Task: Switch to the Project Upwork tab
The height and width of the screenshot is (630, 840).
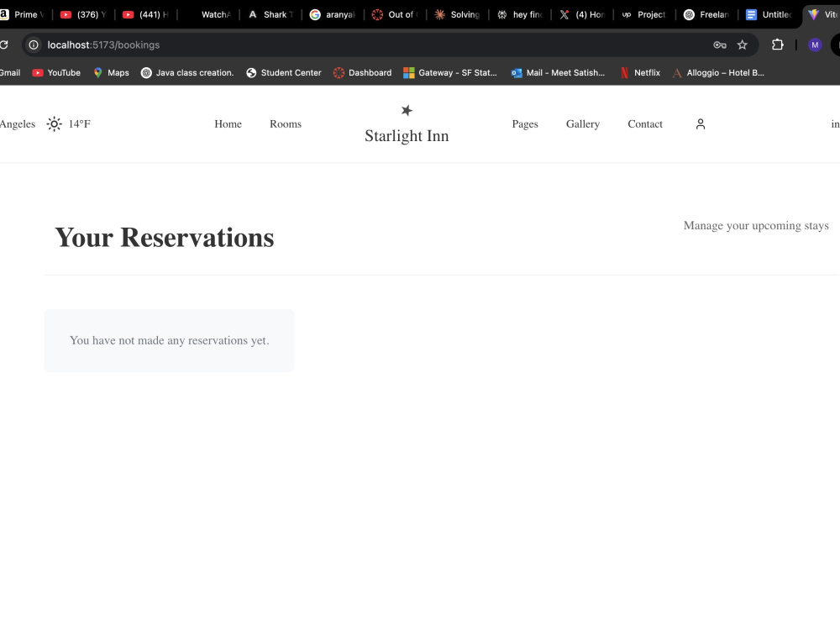Action: pos(644,14)
